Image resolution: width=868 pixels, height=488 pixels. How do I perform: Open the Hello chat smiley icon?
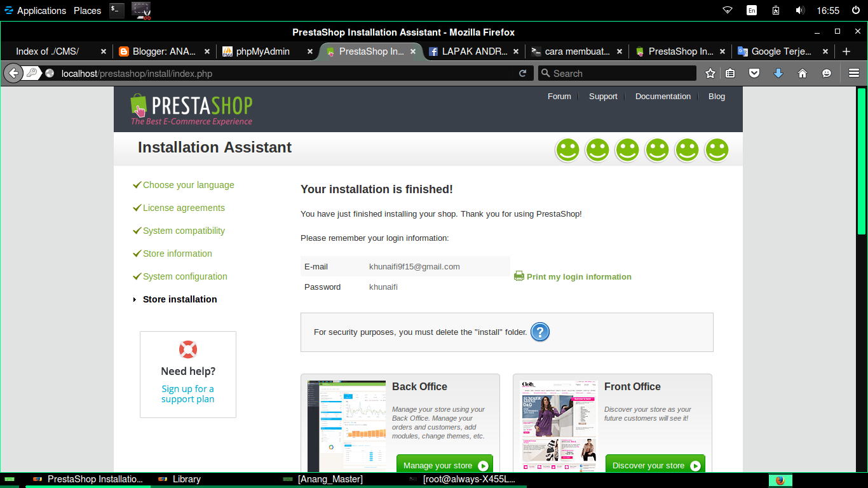(x=827, y=73)
